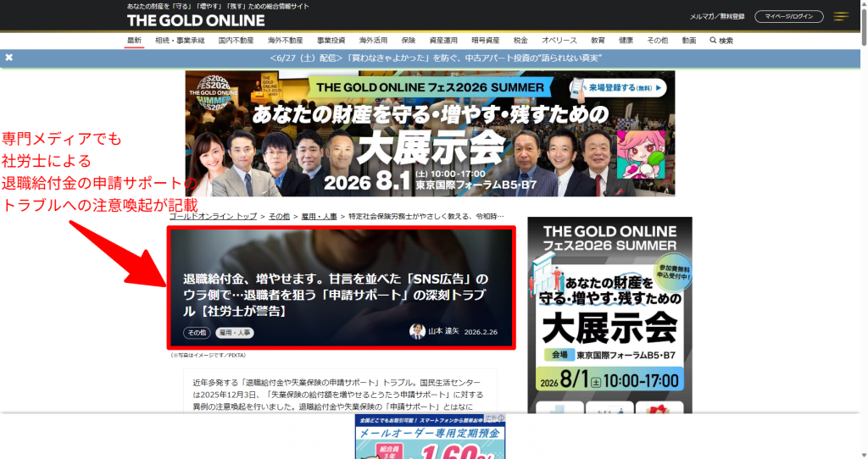Open その他 nav menu item
Viewport: 868px width, 459px height.
click(658, 41)
